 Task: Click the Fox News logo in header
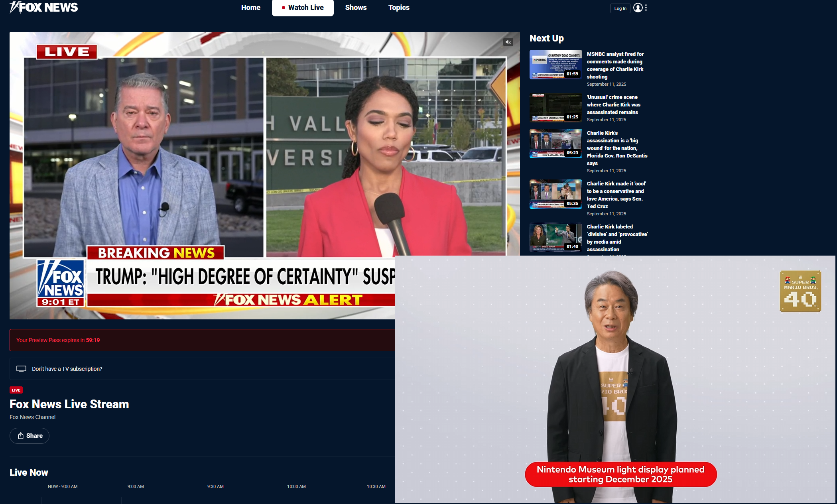click(44, 8)
